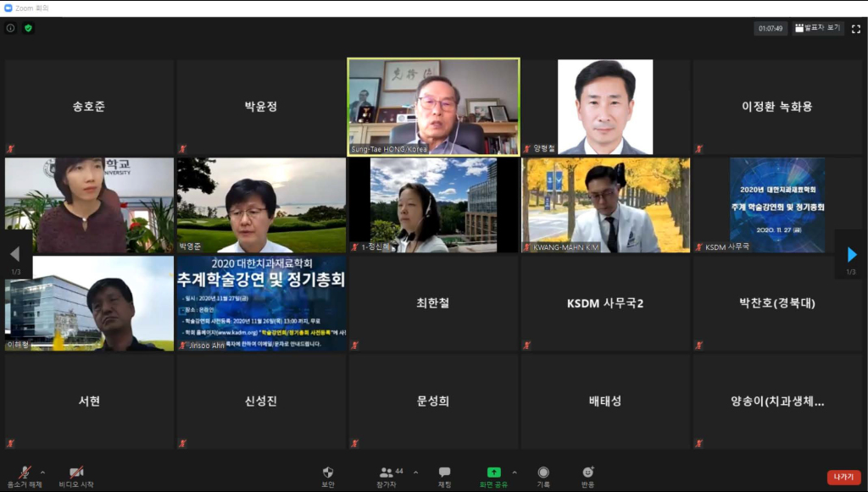The width and height of the screenshot is (868, 492).
Task: Go to next page of participants
Action: [852, 254]
